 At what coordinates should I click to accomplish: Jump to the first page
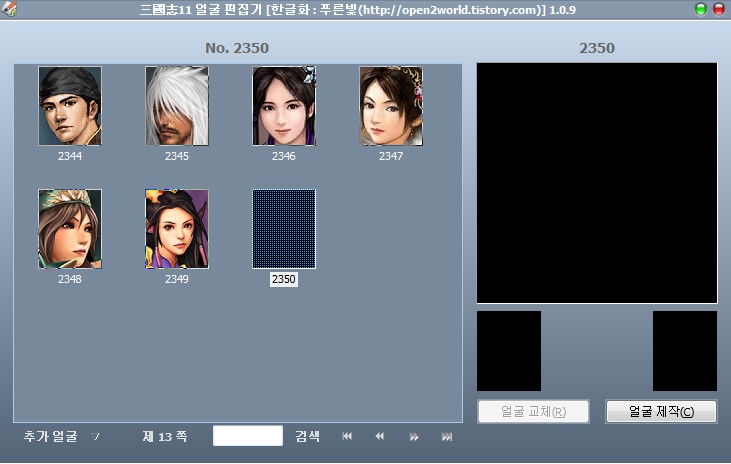347,436
